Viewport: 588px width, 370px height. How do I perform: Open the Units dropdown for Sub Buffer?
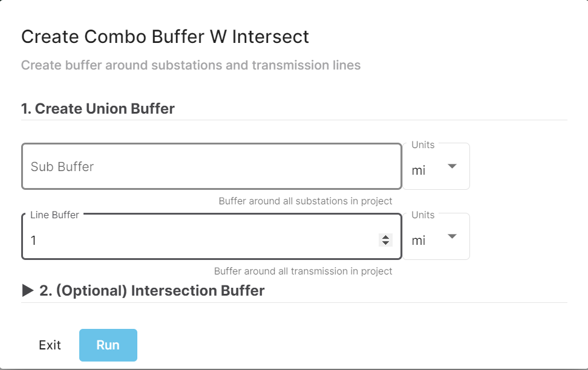tap(436, 170)
